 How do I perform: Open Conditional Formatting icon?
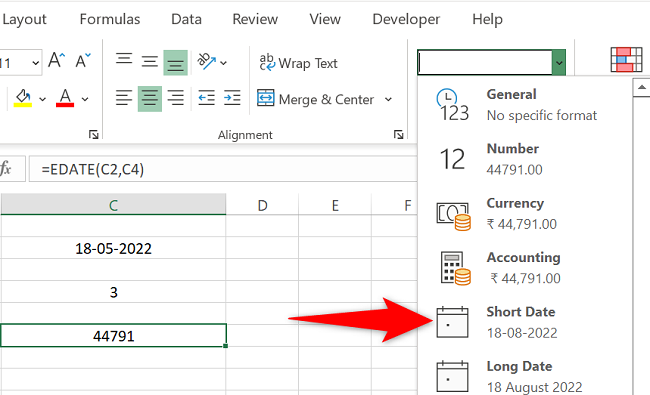(626, 60)
